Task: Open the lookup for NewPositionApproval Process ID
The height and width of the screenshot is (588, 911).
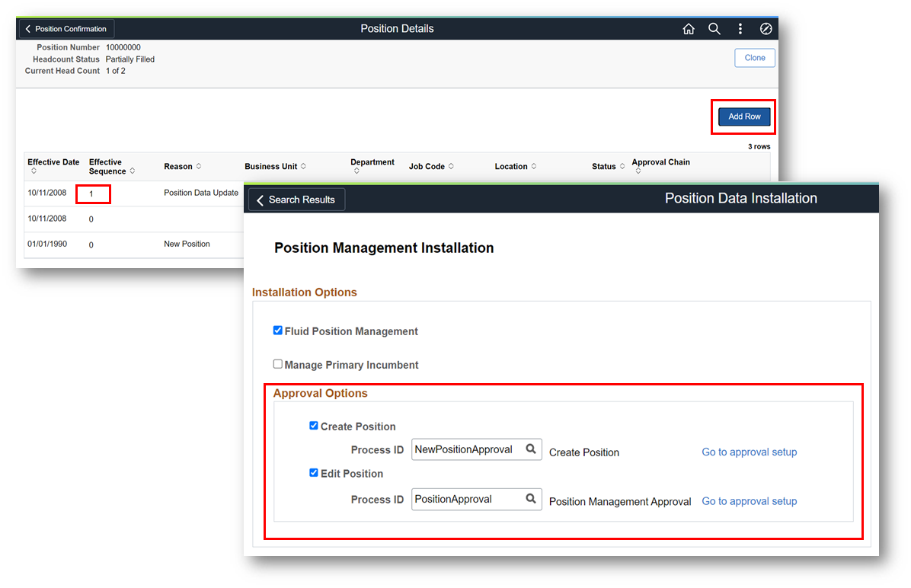Action: 532,449
